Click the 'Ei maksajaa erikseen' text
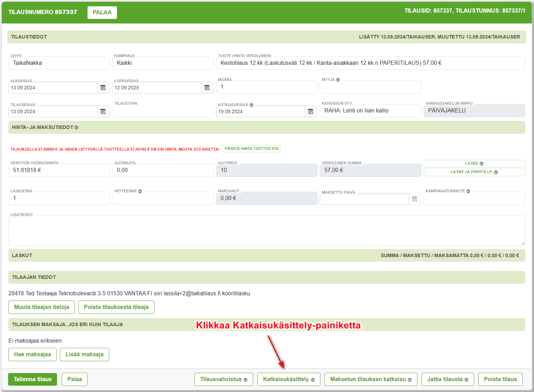 [35, 341]
